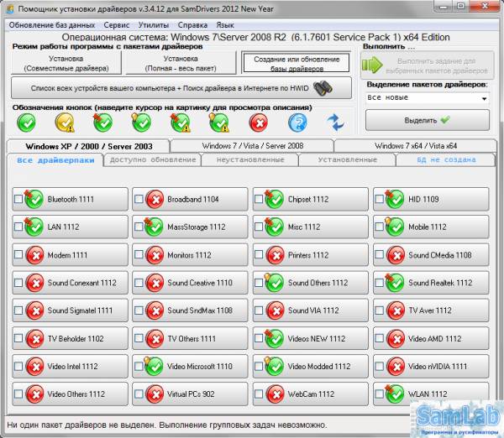Click the Sound Others 1112 status icon
This screenshot has height=438, width=504.
275,283
